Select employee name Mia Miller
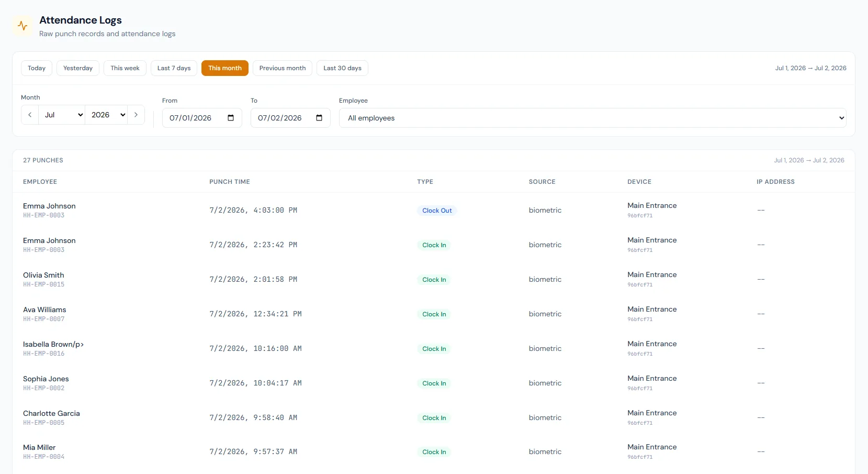 [x=39, y=447]
